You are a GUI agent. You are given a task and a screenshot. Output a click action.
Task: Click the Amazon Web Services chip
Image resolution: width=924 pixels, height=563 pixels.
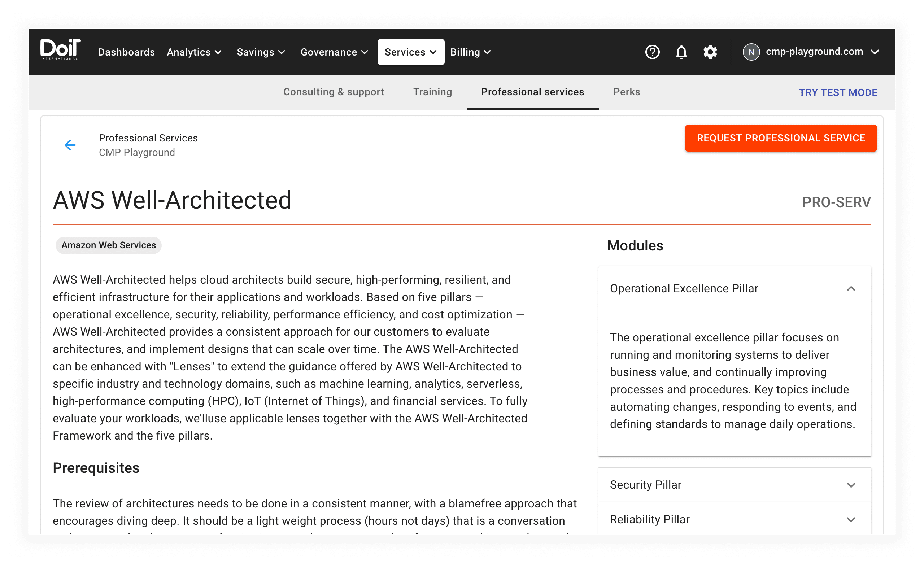[x=108, y=245]
